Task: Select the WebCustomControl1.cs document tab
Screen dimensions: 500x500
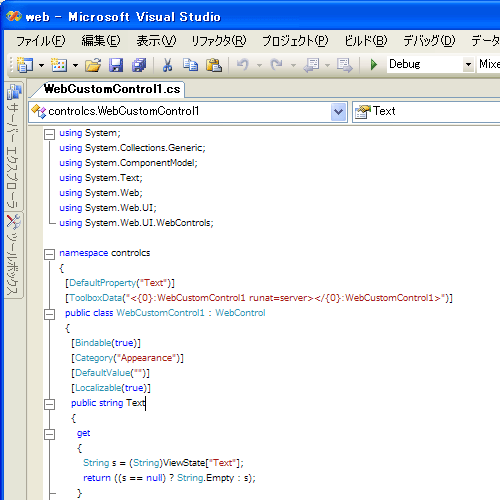Action: point(112,89)
